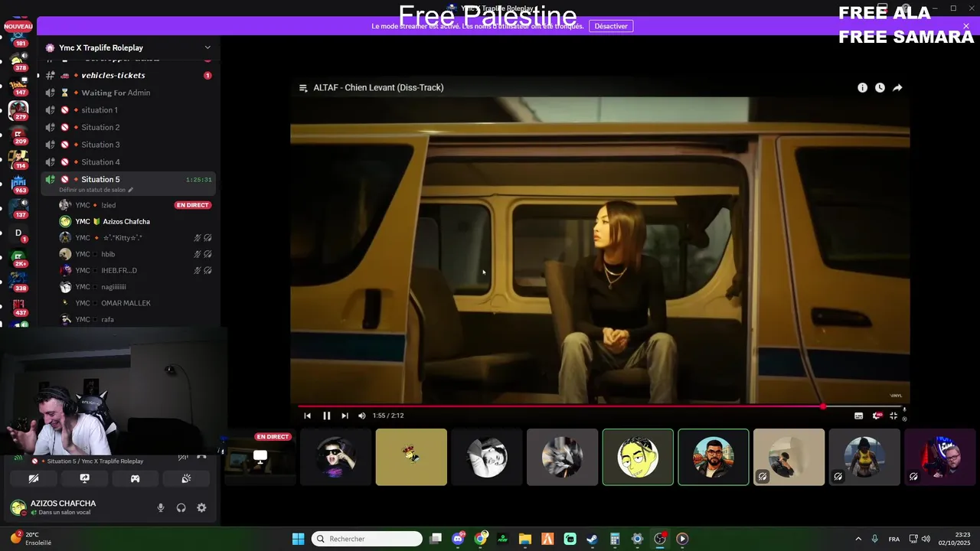Set the voice channel status
Viewport: 980px width, 551px height.
(x=96, y=190)
